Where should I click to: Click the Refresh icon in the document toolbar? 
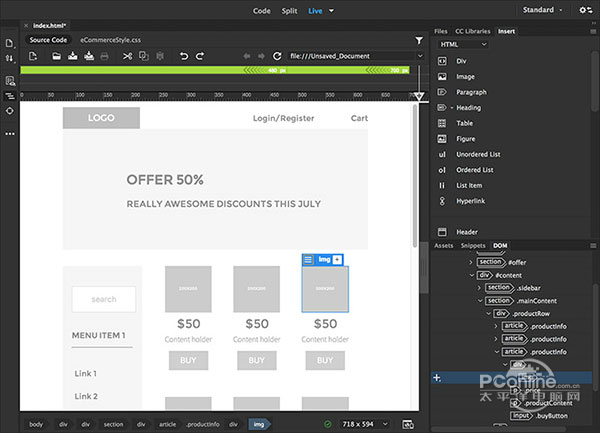(275, 56)
